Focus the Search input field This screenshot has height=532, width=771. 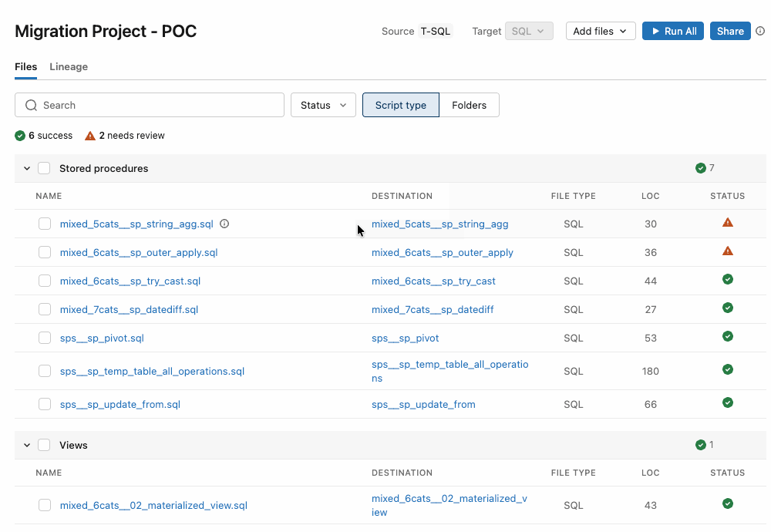click(x=150, y=105)
